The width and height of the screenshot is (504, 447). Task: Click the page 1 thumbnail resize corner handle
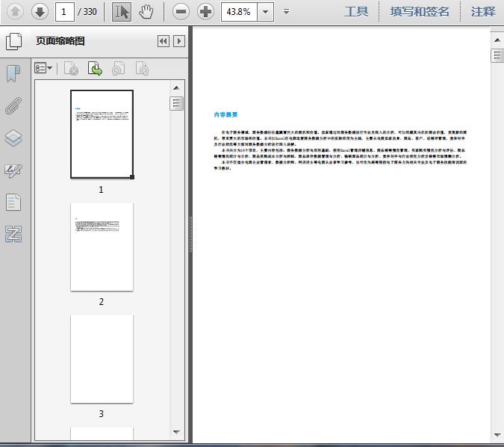coord(131,177)
